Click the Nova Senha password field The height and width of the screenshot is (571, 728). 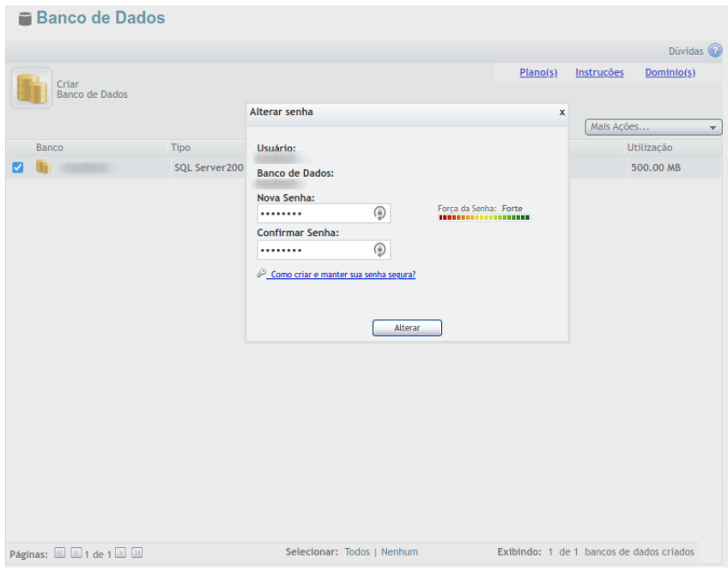click(x=313, y=214)
